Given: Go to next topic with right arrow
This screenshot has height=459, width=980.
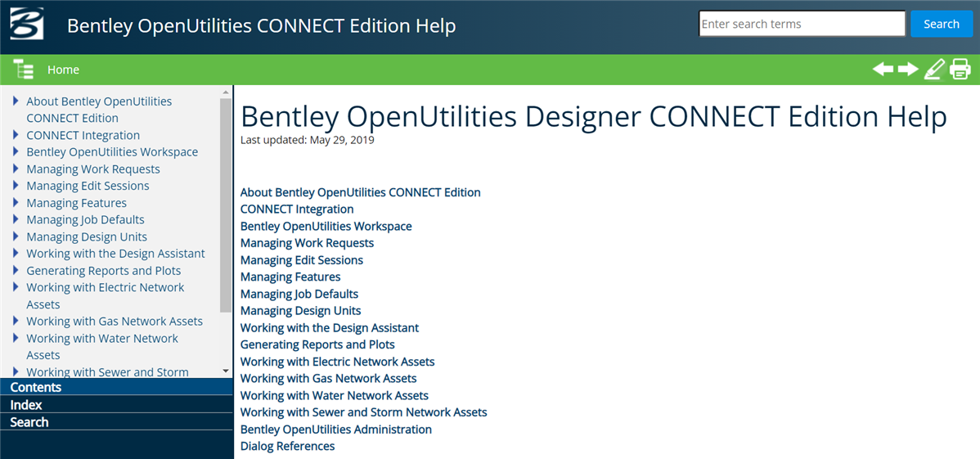Looking at the screenshot, I should coord(908,69).
